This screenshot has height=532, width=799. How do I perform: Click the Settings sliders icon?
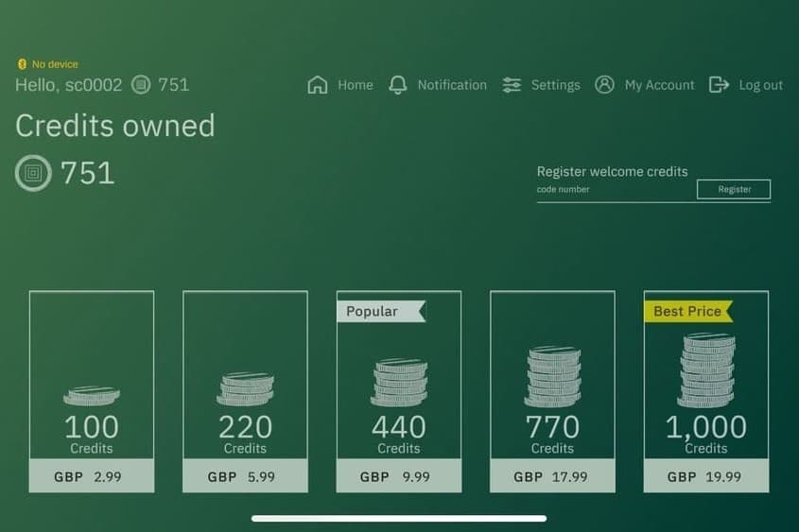[x=512, y=85]
